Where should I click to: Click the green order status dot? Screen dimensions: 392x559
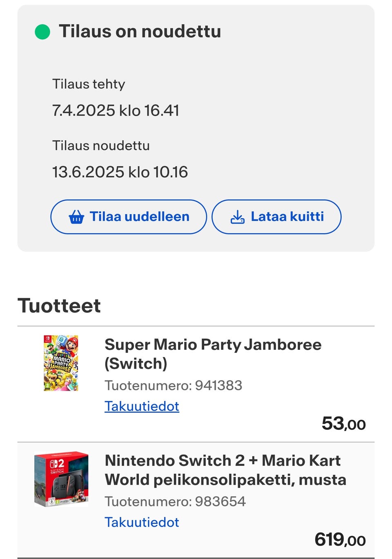click(42, 32)
